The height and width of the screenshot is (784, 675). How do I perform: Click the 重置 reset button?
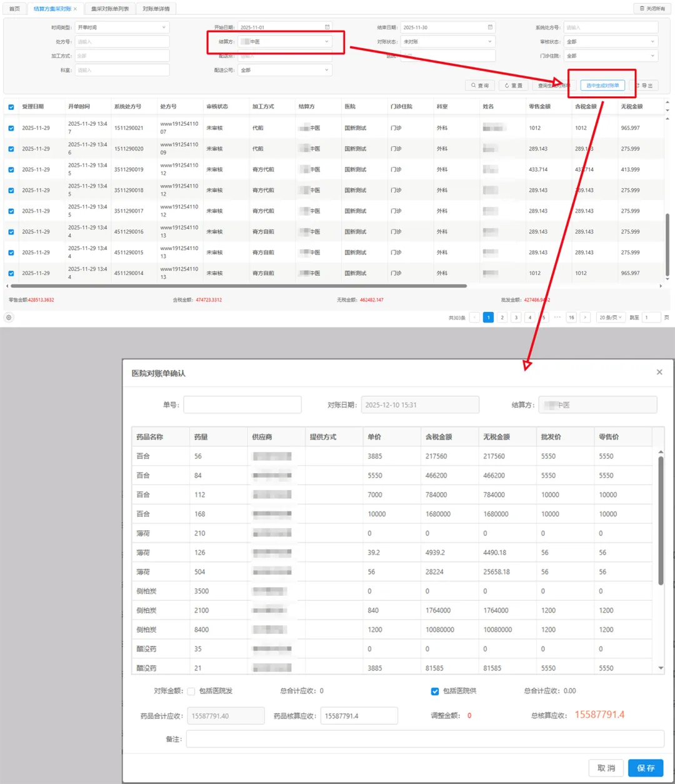(514, 86)
